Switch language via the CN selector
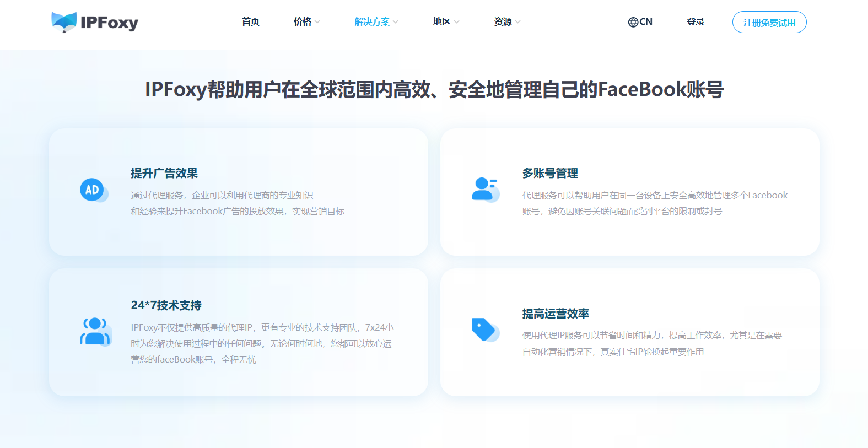 coord(640,22)
